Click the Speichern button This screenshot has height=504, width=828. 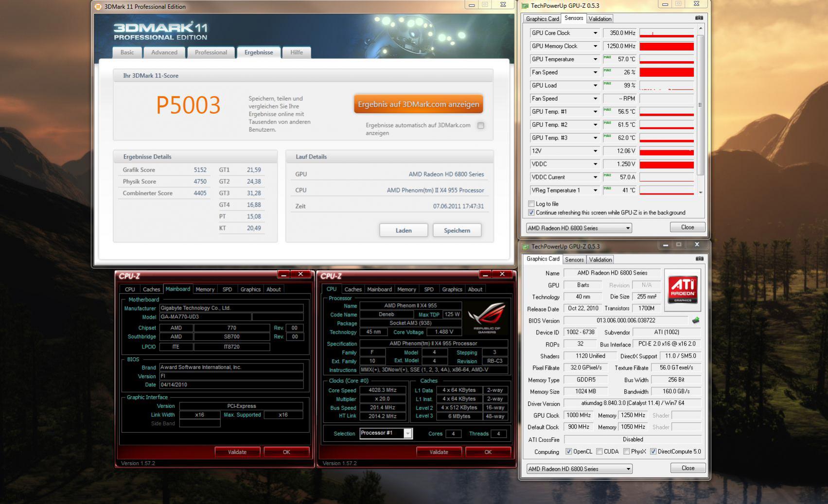click(x=457, y=230)
